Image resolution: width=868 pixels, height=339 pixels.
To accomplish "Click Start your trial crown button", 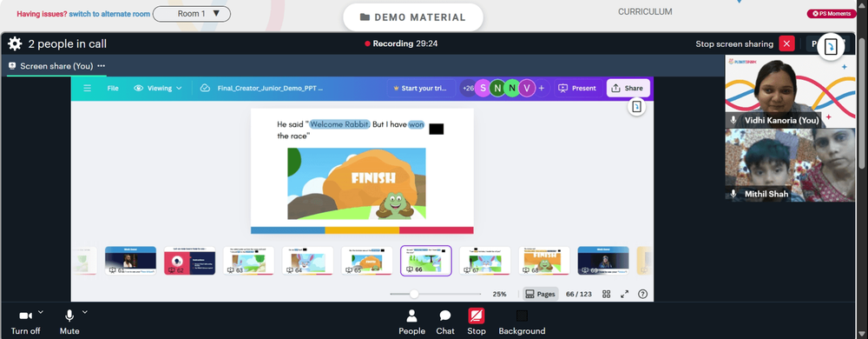I will click(x=421, y=88).
